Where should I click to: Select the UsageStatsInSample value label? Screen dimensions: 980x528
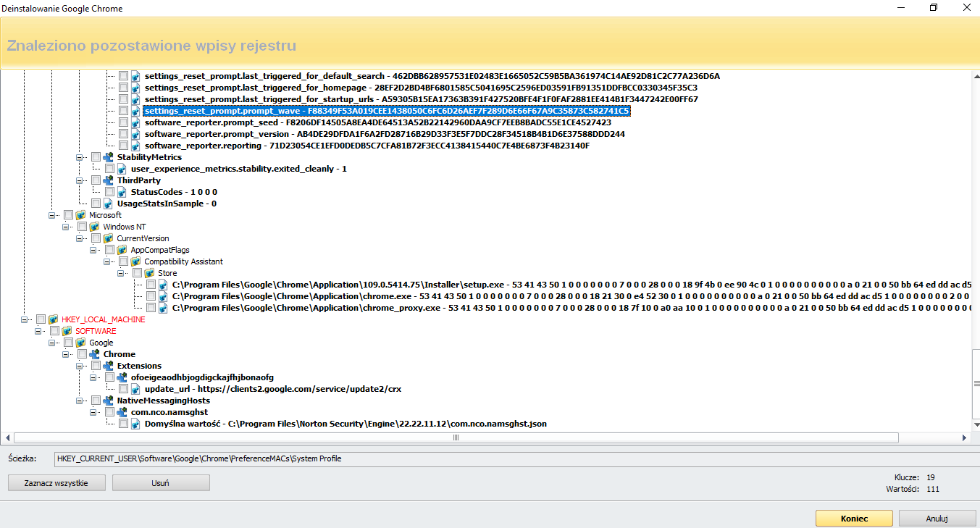167,204
